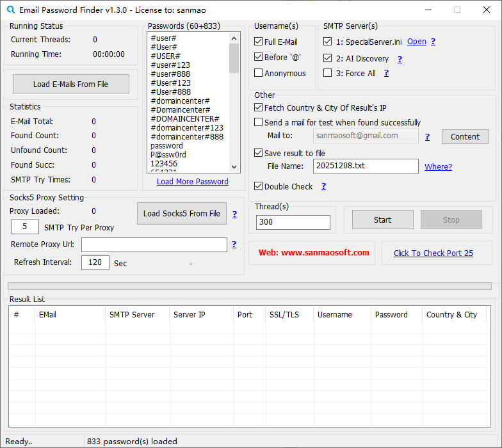The image size is (502, 448).
Task: Disable the Full E-Mail username checkbox
Action: [x=259, y=42]
